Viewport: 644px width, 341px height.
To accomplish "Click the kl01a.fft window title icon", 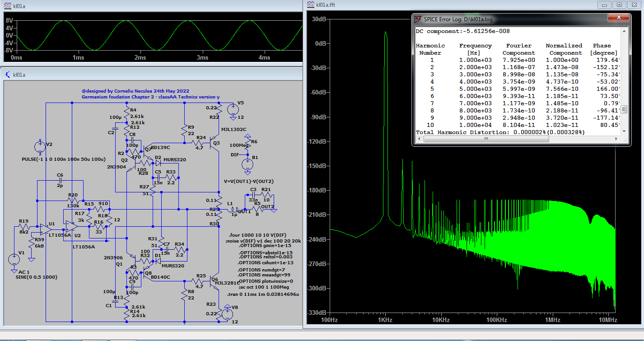I will tap(310, 5).
